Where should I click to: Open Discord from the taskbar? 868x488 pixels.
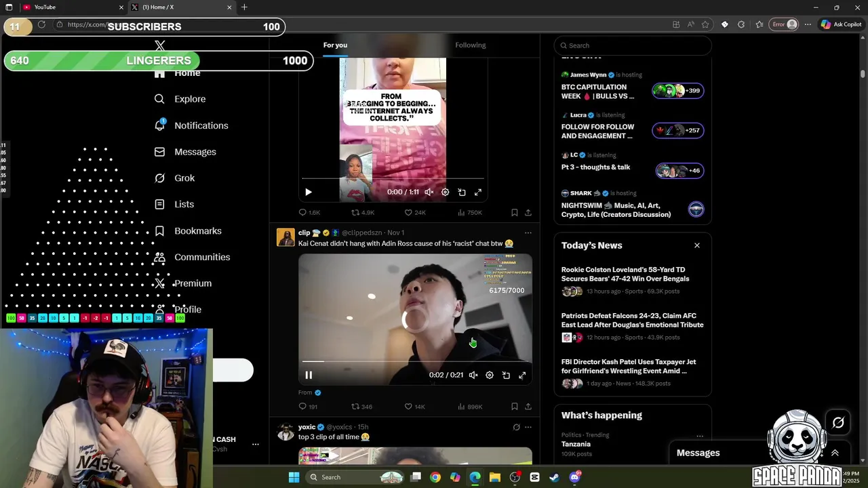pos(574,477)
